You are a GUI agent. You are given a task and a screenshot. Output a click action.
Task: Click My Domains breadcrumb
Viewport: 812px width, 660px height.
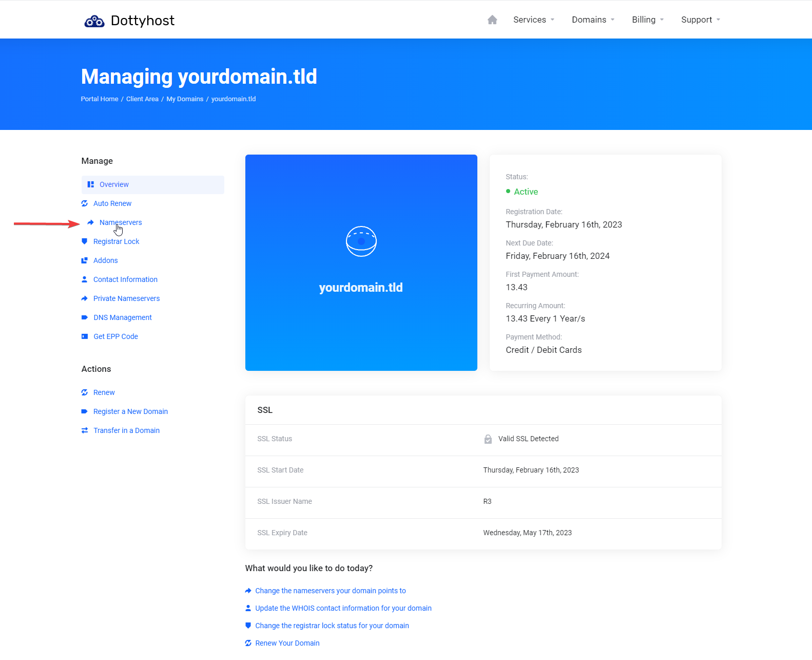click(x=185, y=99)
